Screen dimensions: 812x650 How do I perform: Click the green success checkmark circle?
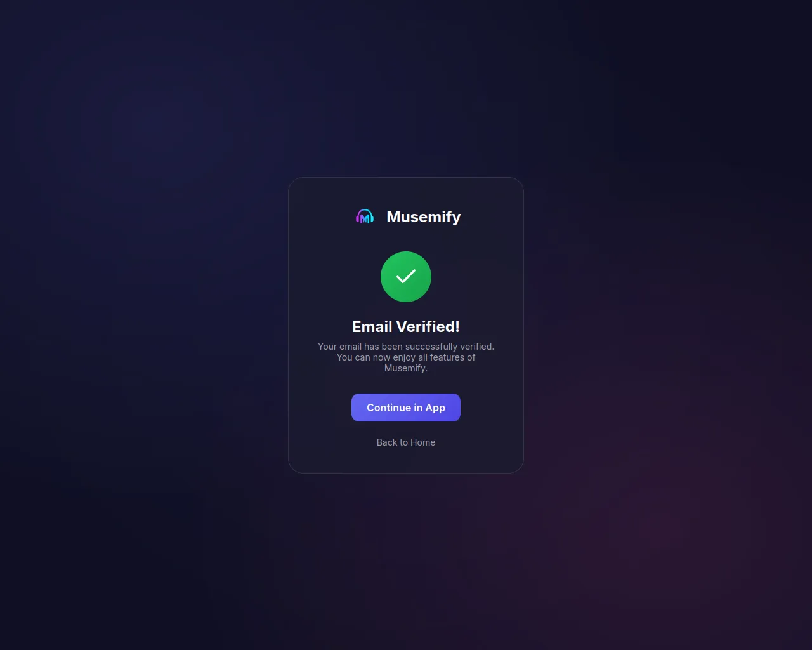[406, 277]
